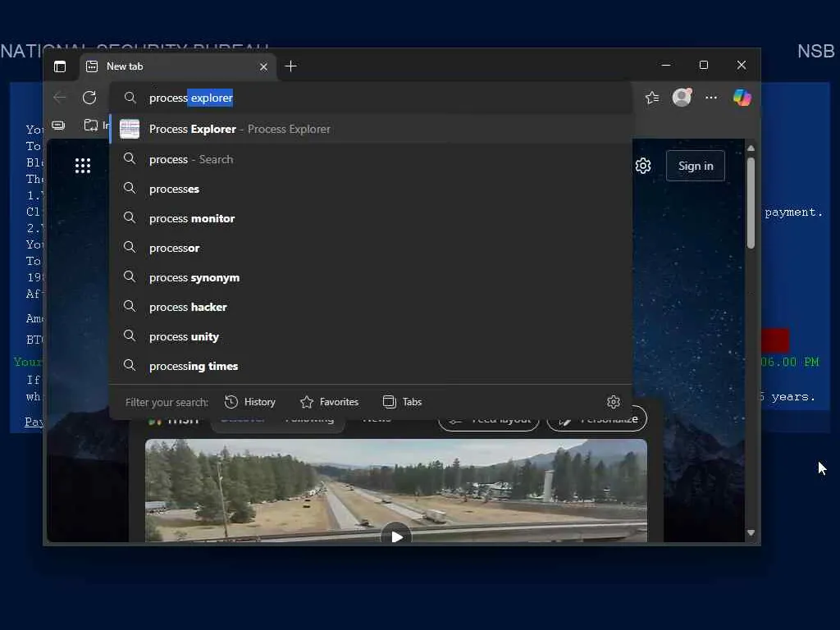Close the New tab tab
The height and width of the screenshot is (630, 840).
(x=263, y=67)
